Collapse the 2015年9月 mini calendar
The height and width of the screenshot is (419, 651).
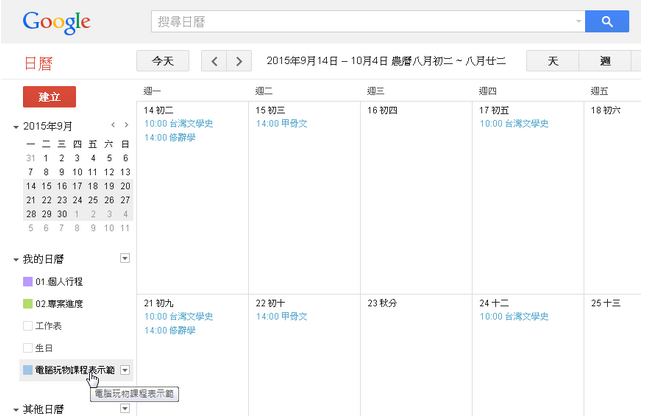point(15,127)
